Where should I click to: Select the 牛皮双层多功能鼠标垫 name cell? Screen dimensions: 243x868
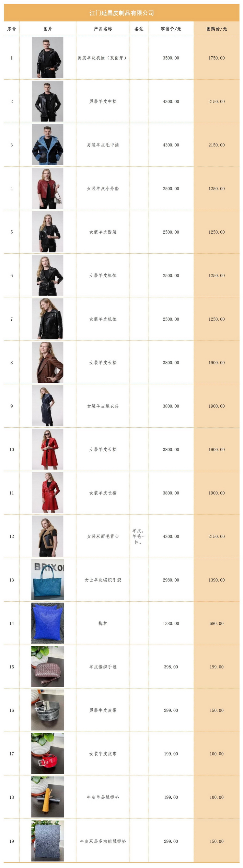[x=103, y=841]
